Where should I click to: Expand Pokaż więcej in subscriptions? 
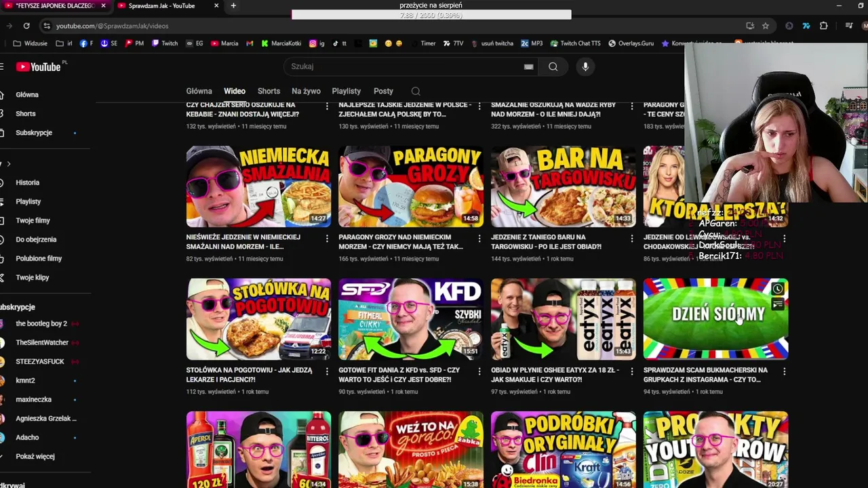pyautogui.click(x=35, y=456)
